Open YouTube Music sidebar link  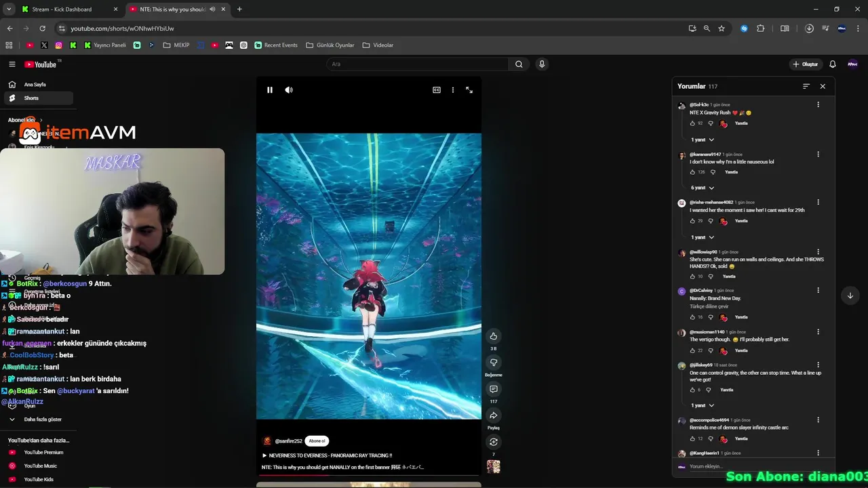(x=37, y=466)
